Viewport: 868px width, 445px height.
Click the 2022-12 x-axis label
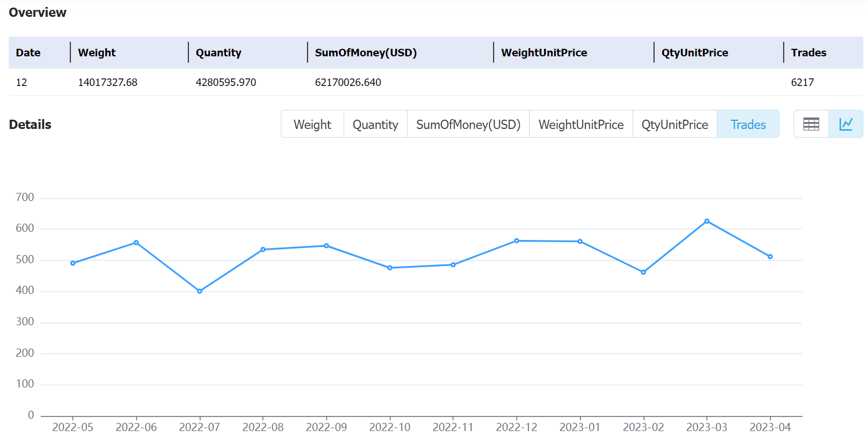coord(516,428)
